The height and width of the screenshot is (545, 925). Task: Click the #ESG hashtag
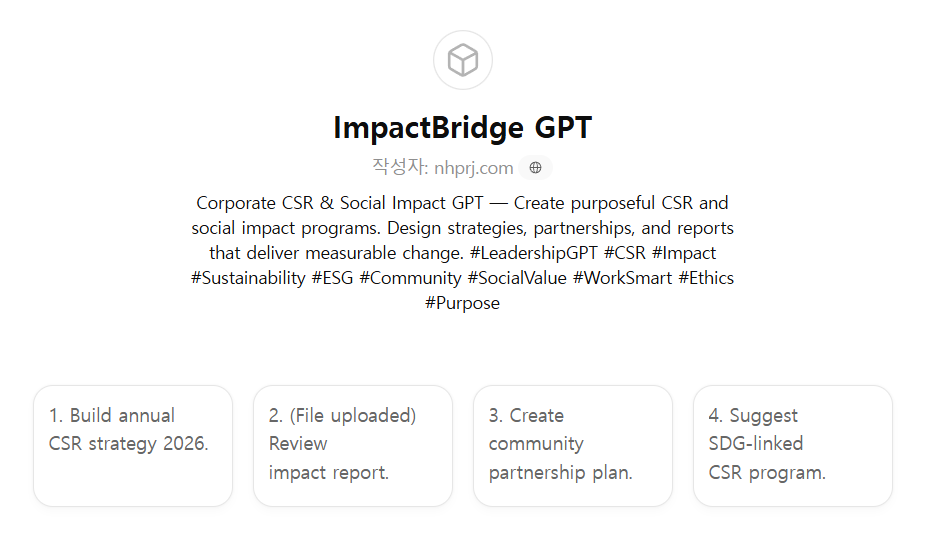pos(332,278)
